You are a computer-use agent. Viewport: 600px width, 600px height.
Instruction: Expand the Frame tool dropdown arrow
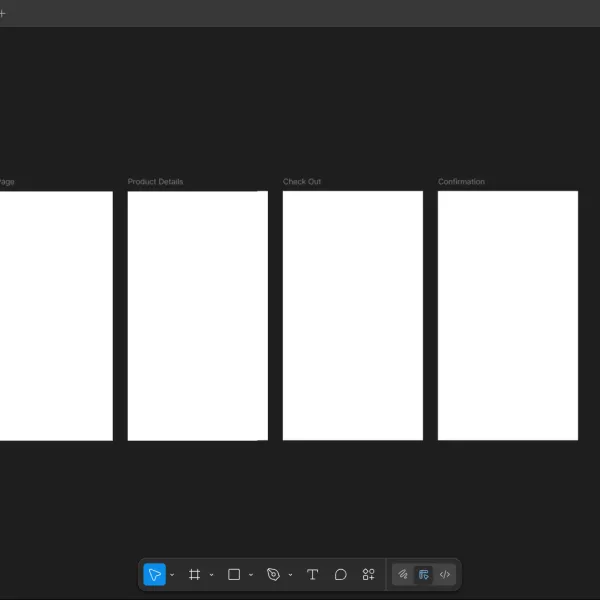click(x=212, y=575)
